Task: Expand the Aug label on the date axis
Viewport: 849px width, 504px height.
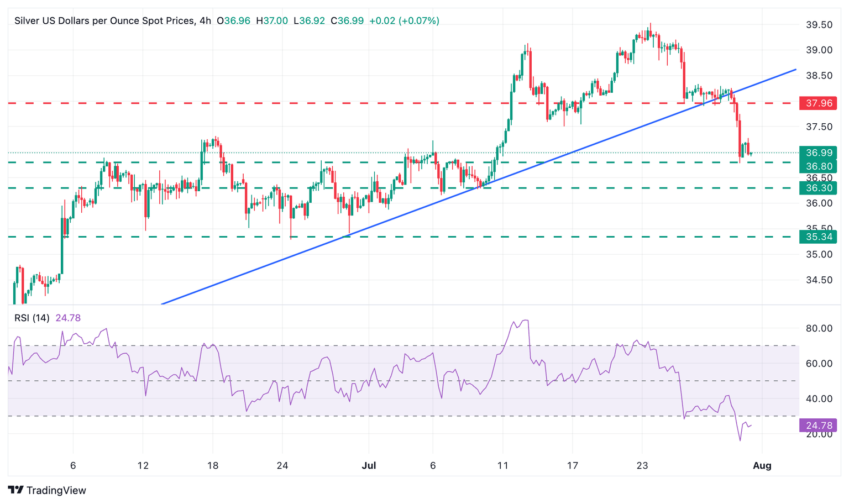Action: 762,465
